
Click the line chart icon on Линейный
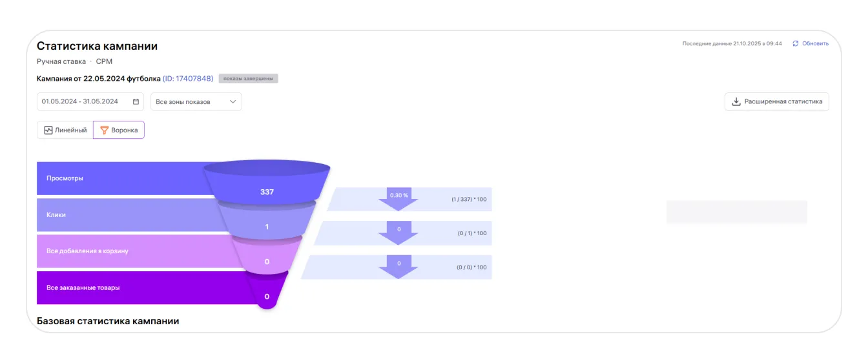tap(48, 130)
